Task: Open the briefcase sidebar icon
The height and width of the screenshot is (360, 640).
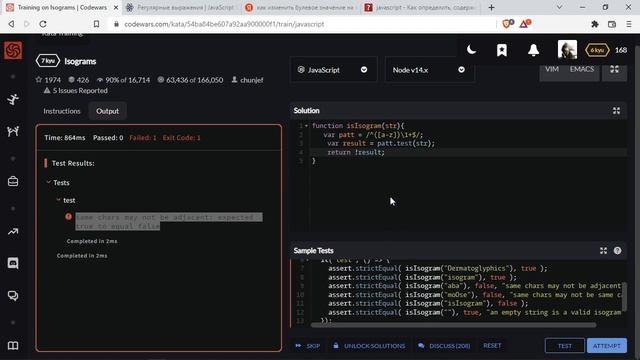Action: point(13,181)
